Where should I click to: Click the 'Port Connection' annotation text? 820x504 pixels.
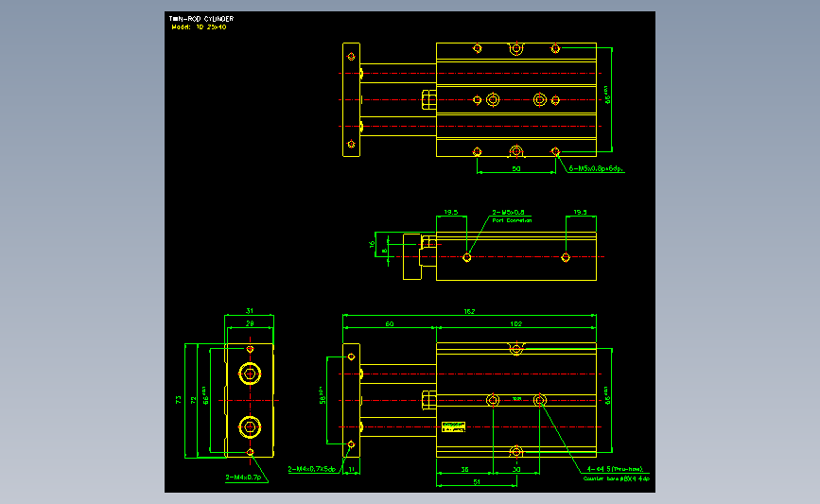point(512,220)
